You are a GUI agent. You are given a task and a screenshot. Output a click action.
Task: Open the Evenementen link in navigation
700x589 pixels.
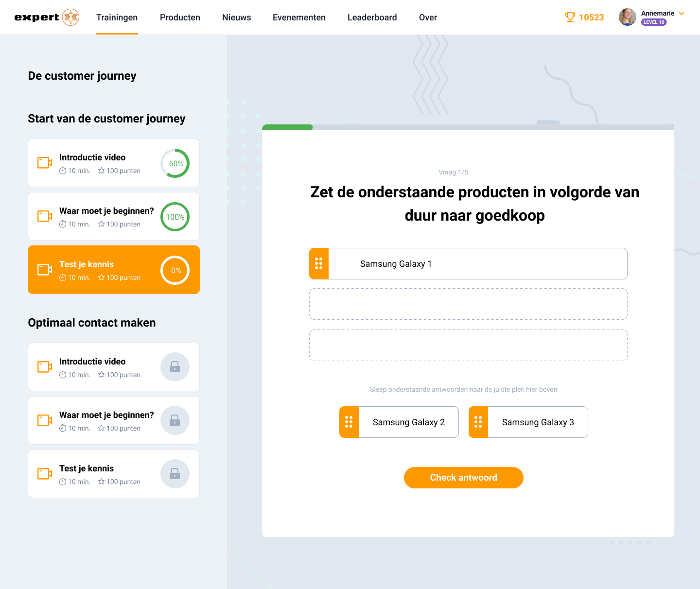(x=299, y=17)
